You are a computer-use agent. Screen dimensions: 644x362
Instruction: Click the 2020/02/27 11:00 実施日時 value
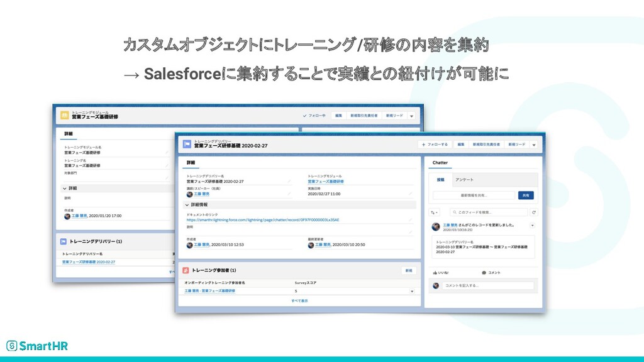[324, 194]
